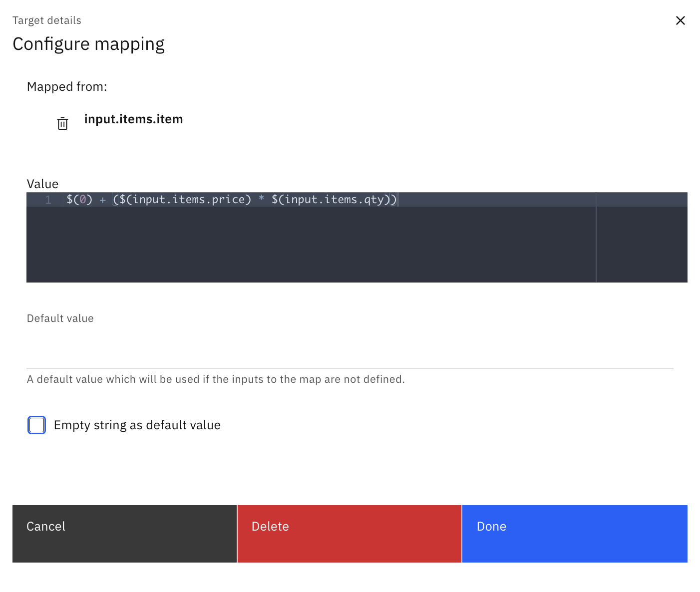
Task: Click empty area below code line
Action: click(310, 245)
